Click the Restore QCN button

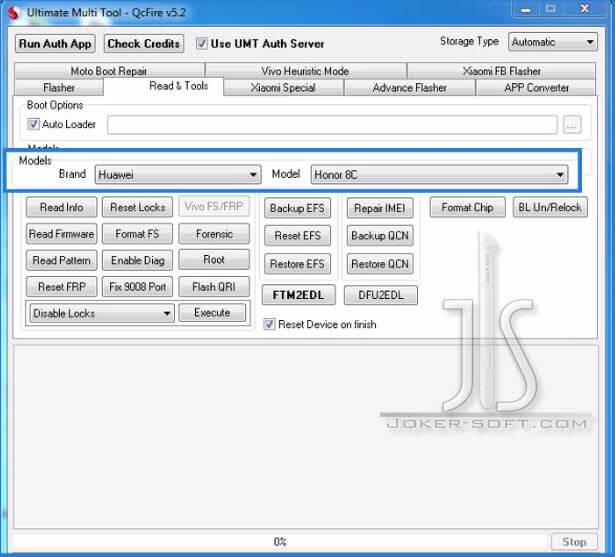[380, 264]
